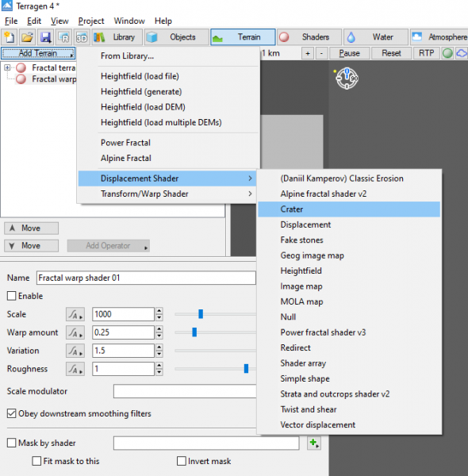Click the compass navigation widget
The width and height of the screenshot is (468, 476).
(x=347, y=79)
